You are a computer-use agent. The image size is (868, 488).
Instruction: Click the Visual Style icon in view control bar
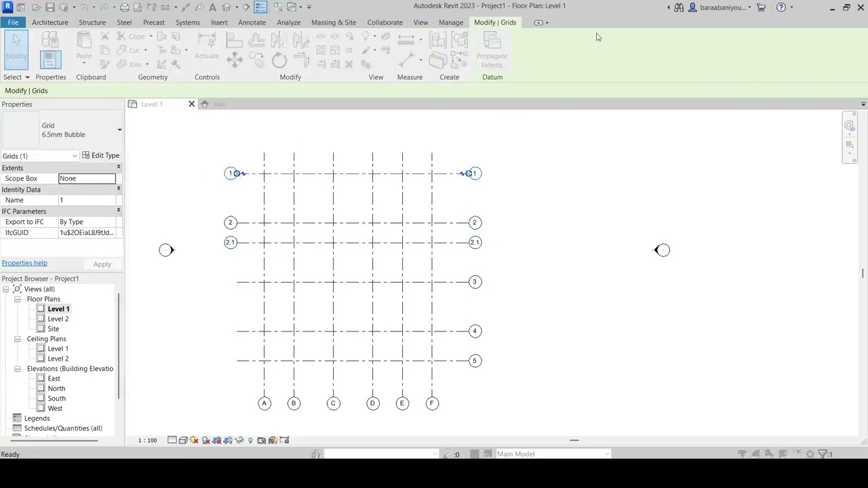coord(183,441)
